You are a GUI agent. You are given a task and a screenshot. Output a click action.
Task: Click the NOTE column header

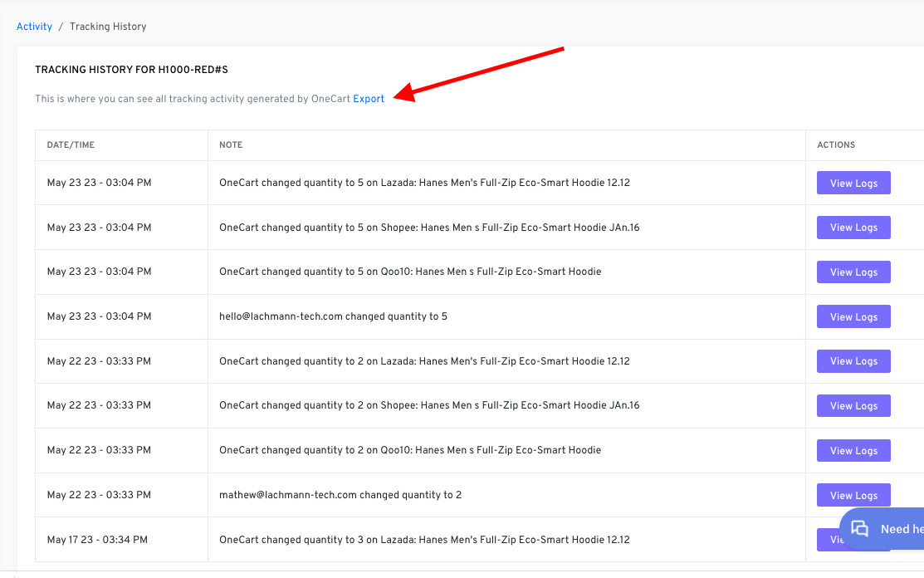click(x=231, y=145)
